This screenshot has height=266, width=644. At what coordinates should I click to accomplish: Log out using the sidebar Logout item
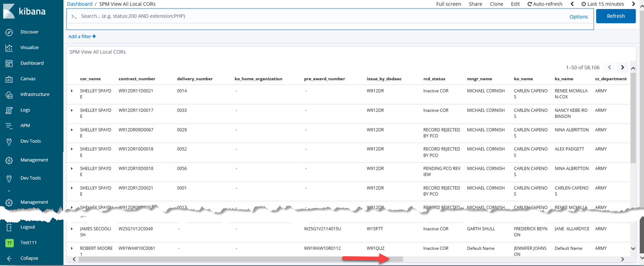27,227
